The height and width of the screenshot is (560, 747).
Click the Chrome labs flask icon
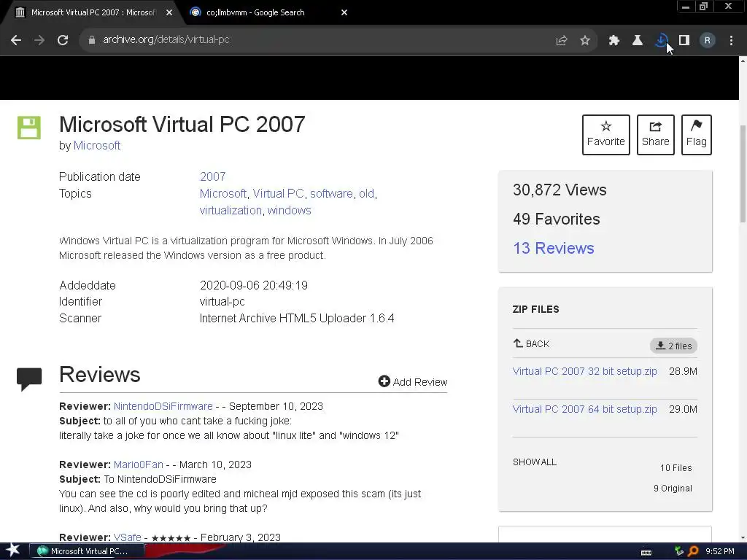tap(638, 41)
